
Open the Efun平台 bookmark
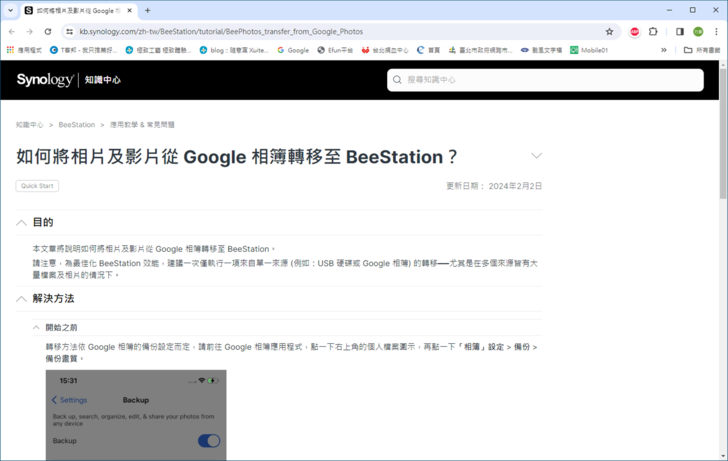click(x=335, y=50)
